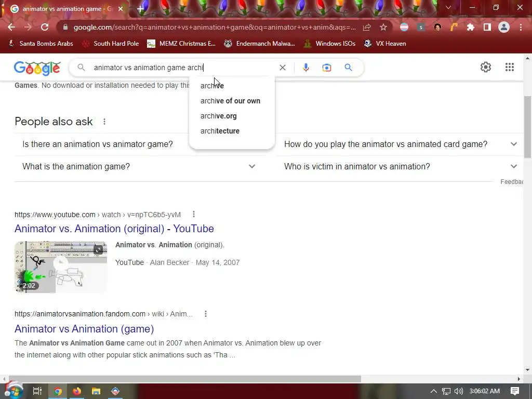This screenshot has width=532, height=399.
Task: Toggle the Chrome side panel
Action: pyautogui.click(x=487, y=27)
